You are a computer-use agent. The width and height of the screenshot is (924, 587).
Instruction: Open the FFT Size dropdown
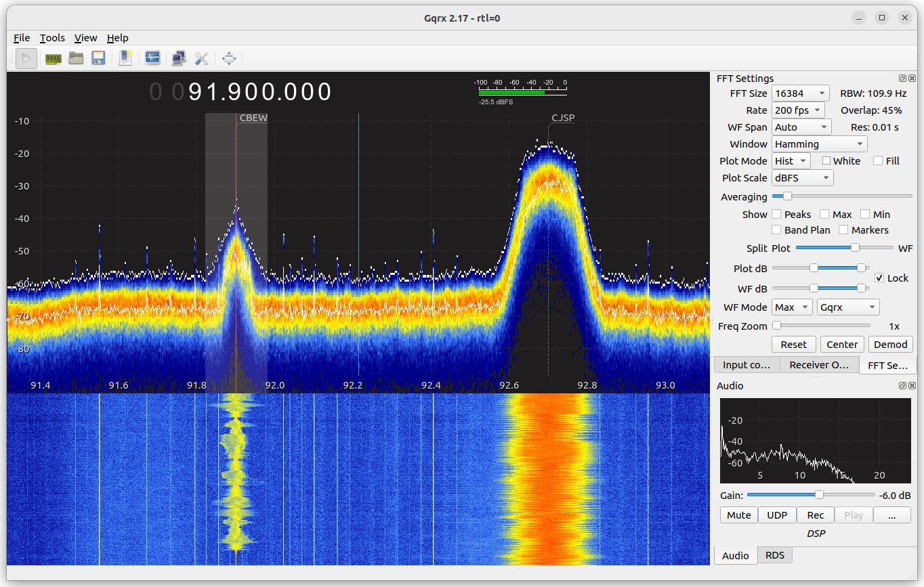800,93
